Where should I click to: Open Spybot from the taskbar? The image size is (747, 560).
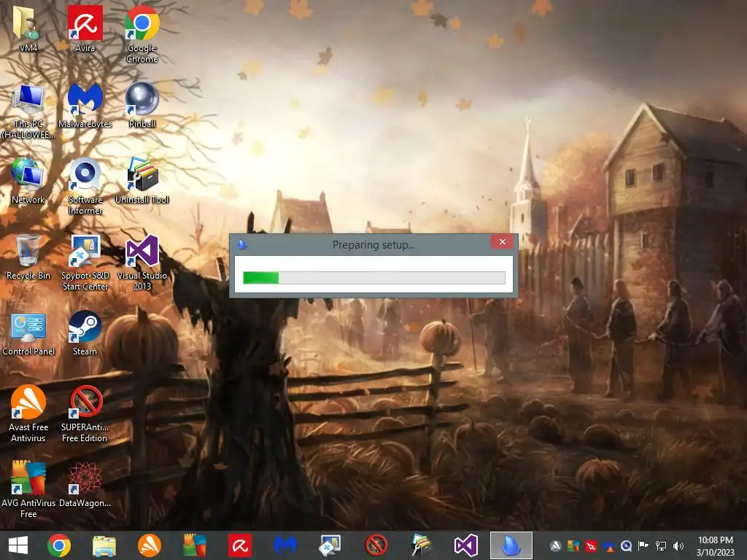(330, 545)
